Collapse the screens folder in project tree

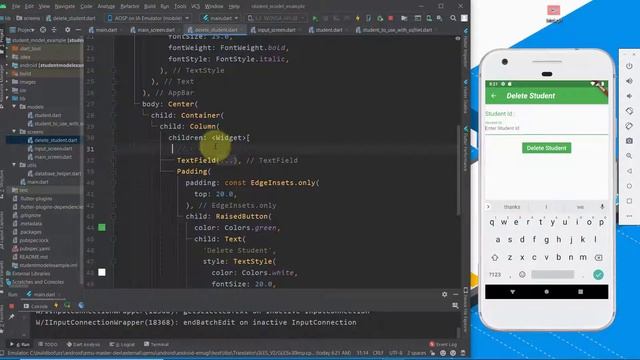pos(14,131)
